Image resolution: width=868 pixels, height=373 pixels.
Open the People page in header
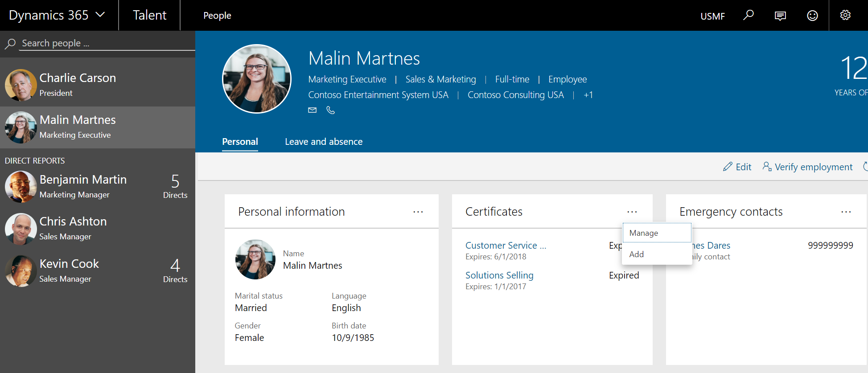click(x=217, y=16)
